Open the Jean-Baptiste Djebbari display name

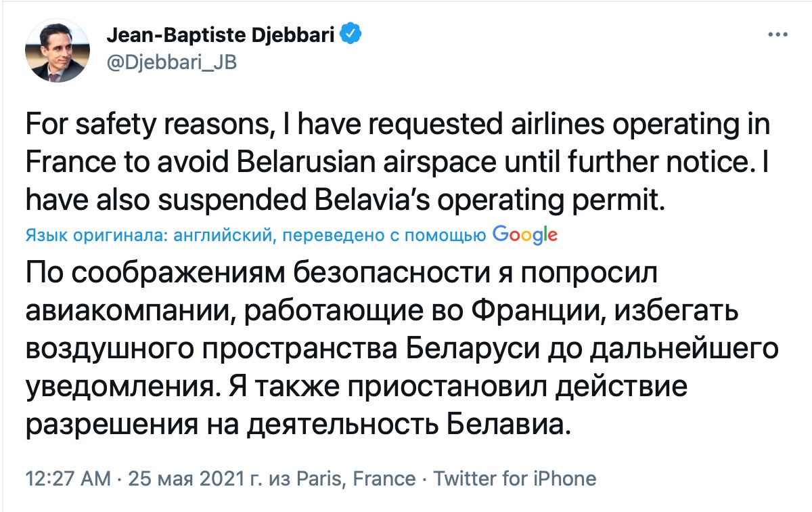220,35
